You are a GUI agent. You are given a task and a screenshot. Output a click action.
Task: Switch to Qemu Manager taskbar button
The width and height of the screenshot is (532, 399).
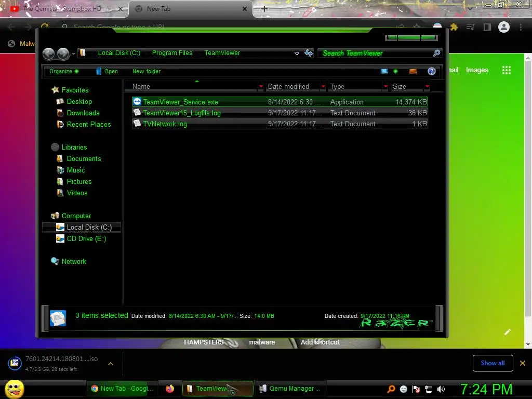pos(289,389)
